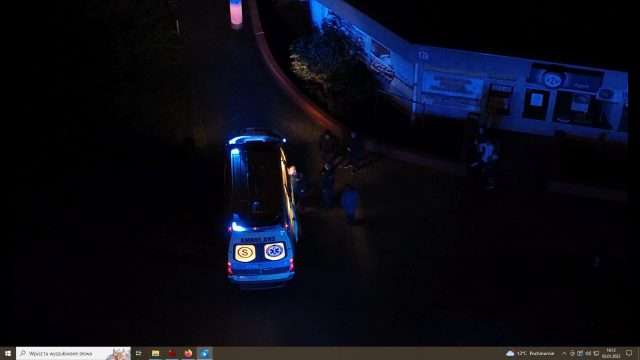Open the red app pinned on taskbar
Viewport: 640px width, 360px height.
pos(172,353)
